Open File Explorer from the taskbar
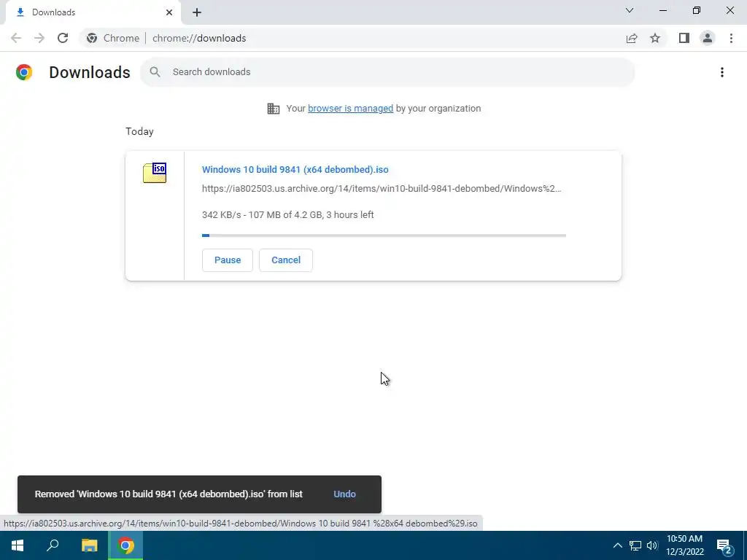747x560 pixels. coord(89,545)
